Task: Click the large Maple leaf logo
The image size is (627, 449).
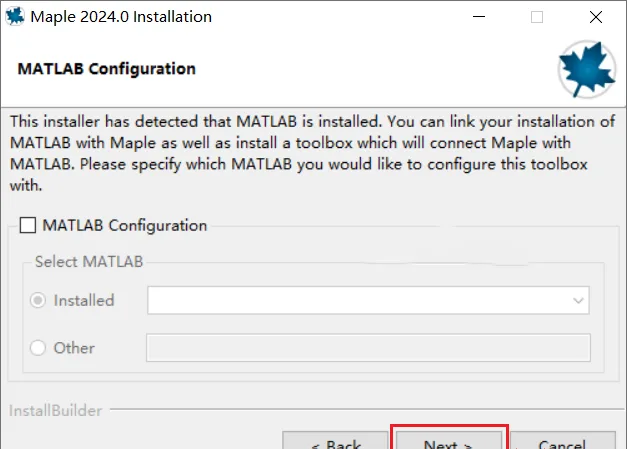Action: click(x=587, y=69)
